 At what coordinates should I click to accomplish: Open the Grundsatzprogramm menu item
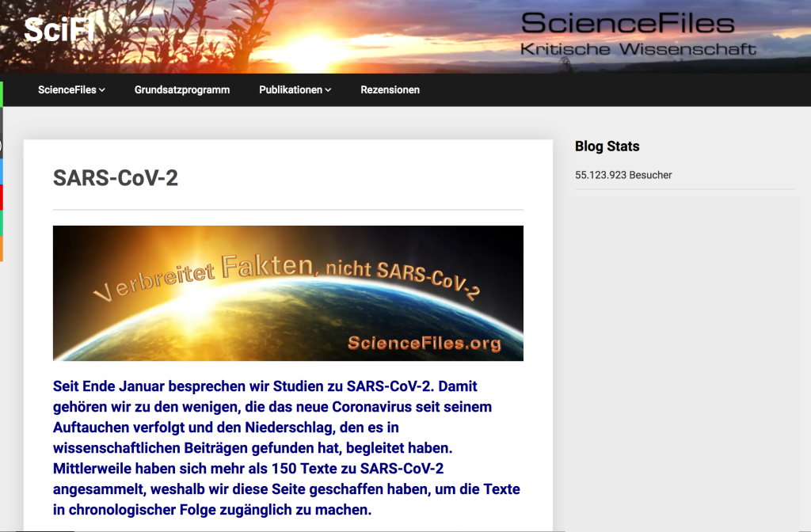(x=182, y=90)
